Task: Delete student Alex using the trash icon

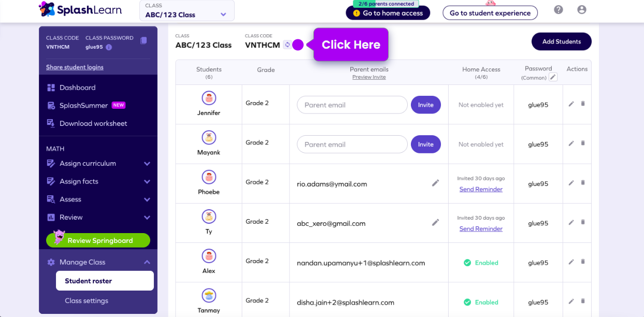Action: 583,262
